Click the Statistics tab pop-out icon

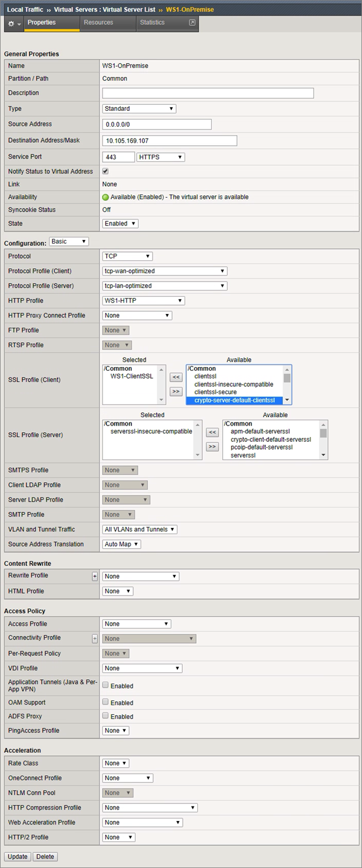[x=192, y=23]
